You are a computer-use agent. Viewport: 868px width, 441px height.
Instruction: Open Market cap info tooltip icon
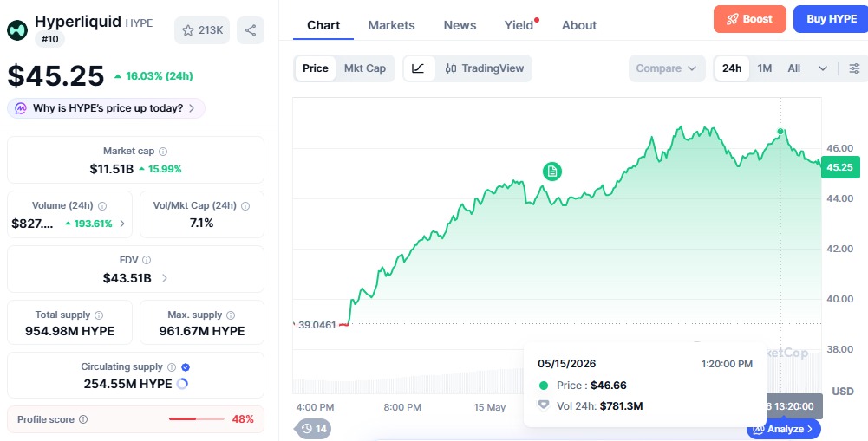(163, 151)
